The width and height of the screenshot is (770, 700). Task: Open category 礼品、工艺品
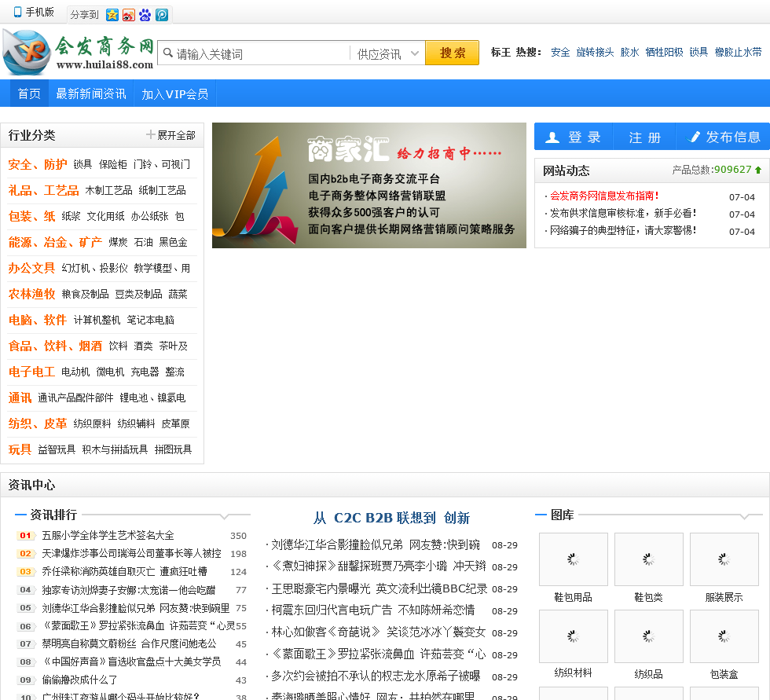pos(43,190)
